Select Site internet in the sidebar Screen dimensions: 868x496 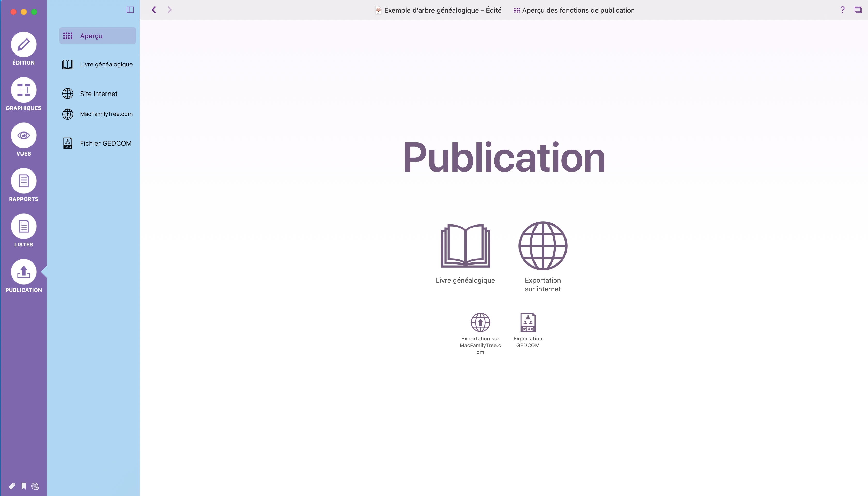point(97,94)
